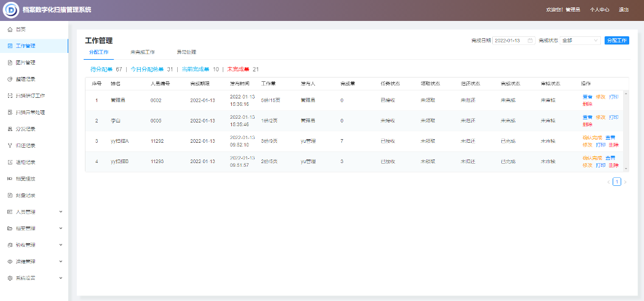
Task: Open 扫描异常处理 in the sidebar
Action: point(30,113)
